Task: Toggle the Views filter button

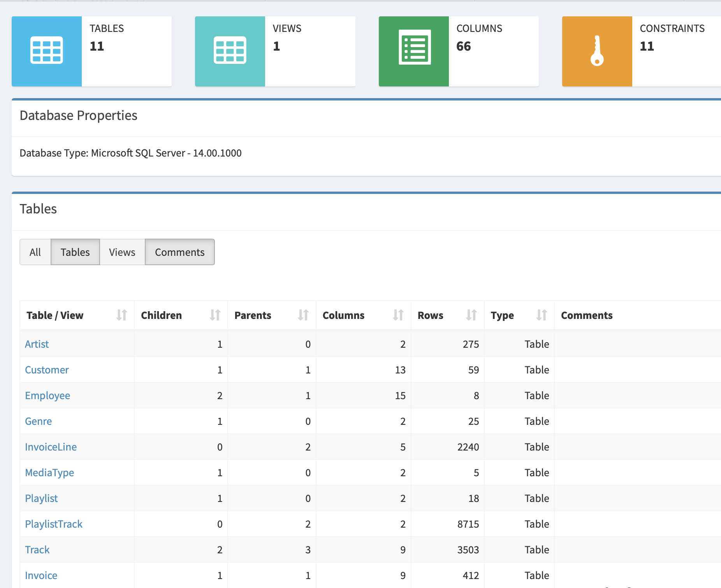Action: pos(122,252)
